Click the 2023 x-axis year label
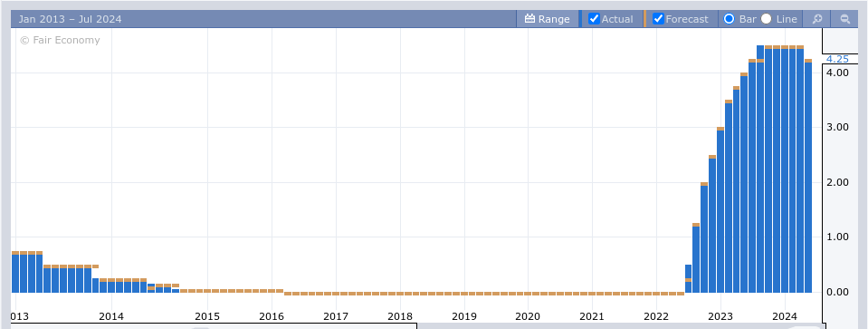Viewport: 868px width, 329px height. pyautogui.click(x=720, y=316)
